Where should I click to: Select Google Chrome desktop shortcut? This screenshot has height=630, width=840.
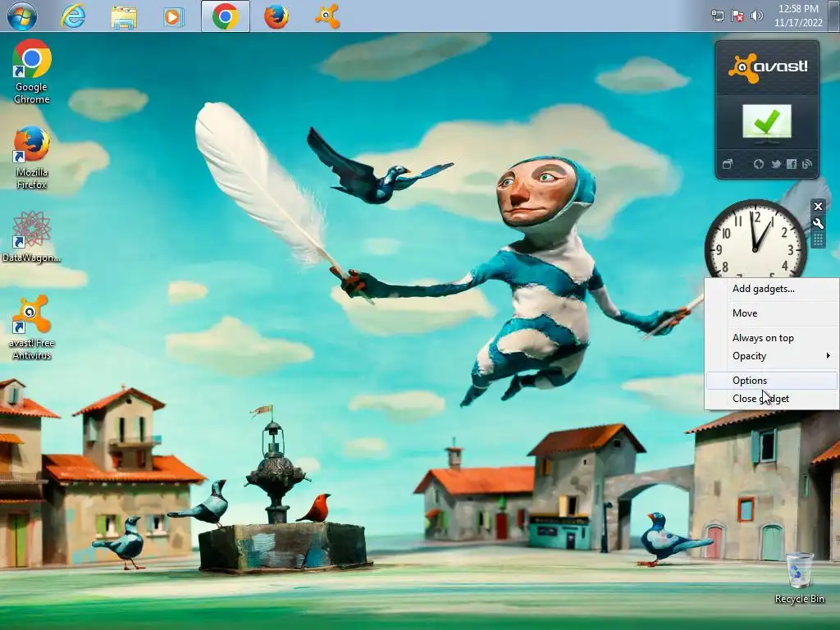click(x=32, y=71)
